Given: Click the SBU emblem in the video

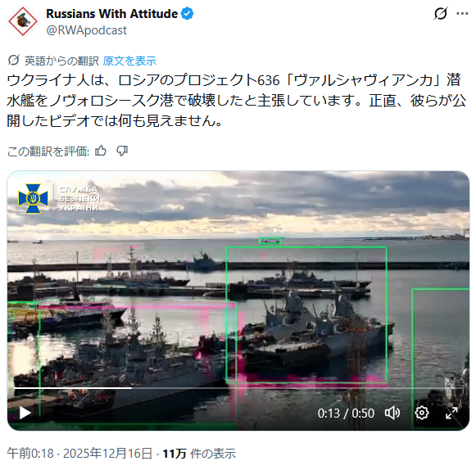Looking at the screenshot, I should 33,198.
